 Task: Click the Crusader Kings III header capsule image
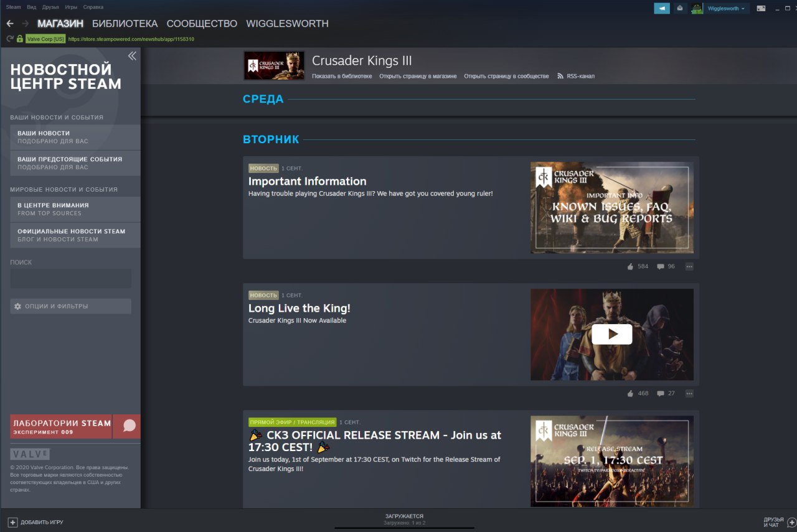(274, 65)
